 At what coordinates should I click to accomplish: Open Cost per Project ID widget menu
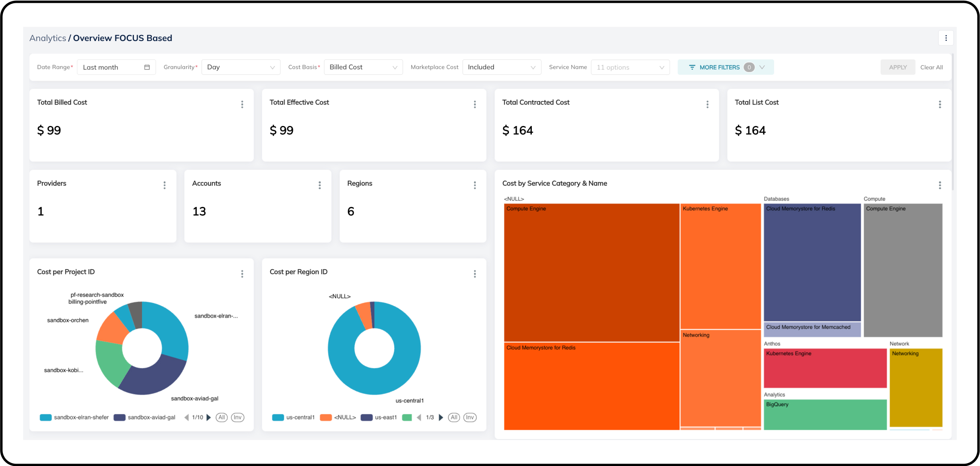[242, 274]
